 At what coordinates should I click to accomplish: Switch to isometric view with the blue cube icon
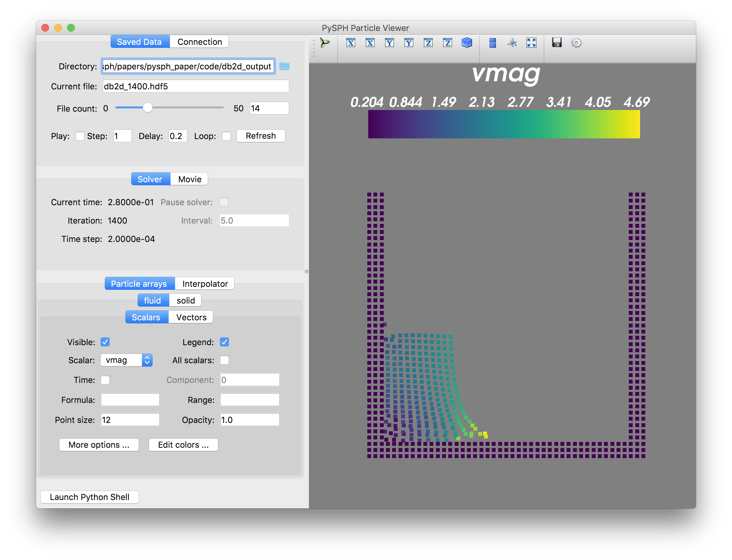point(467,43)
